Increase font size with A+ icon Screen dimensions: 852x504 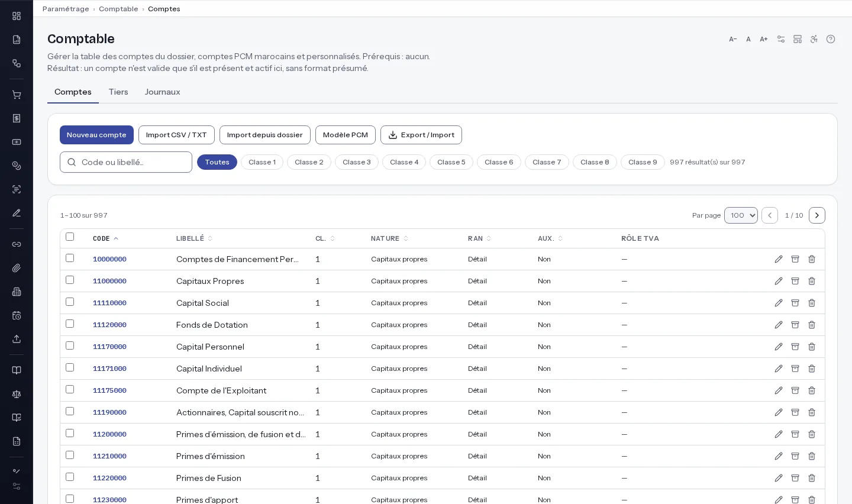click(x=764, y=39)
